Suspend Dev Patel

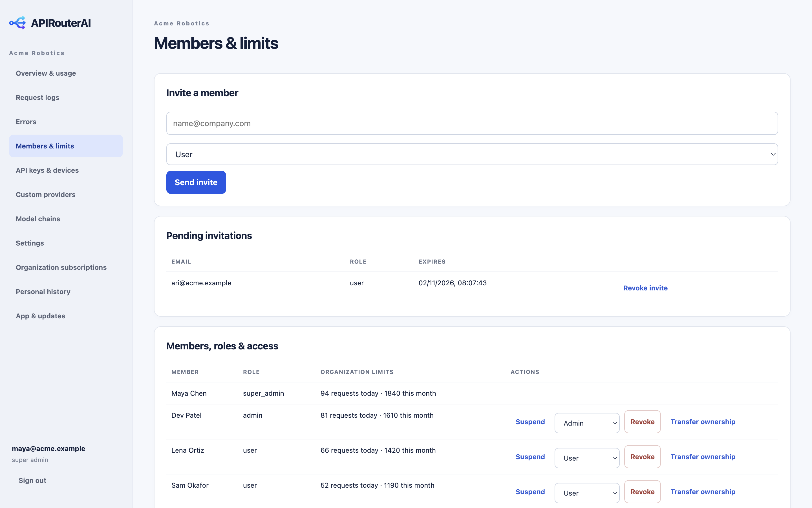click(x=530, y=422)
